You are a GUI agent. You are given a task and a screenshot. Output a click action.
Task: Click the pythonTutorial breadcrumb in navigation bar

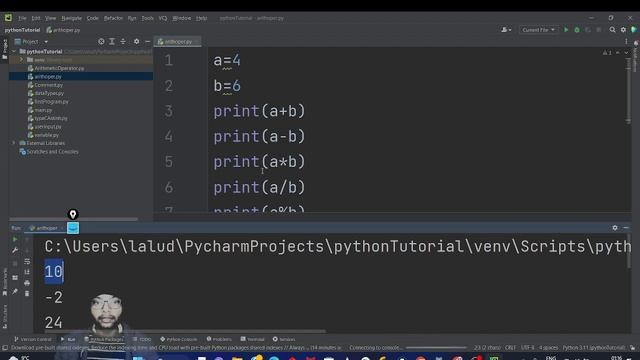pyautogui.click(x=22, y=30)
